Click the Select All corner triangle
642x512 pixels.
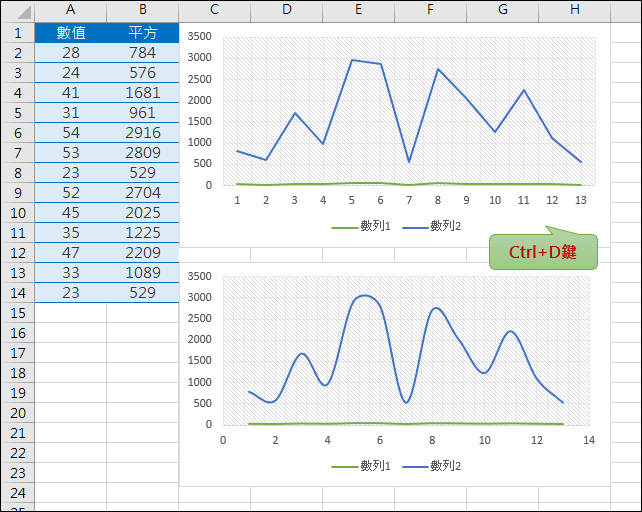(x=24, y=12)
